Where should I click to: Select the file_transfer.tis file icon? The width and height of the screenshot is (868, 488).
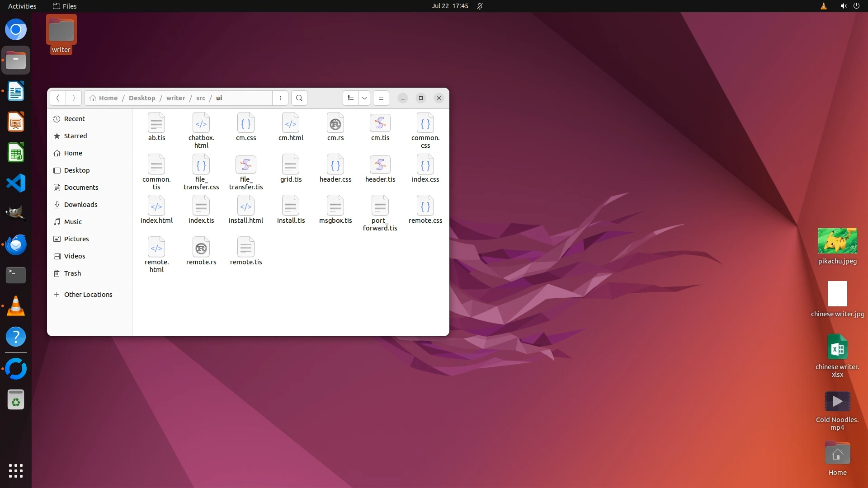[245, 165]
